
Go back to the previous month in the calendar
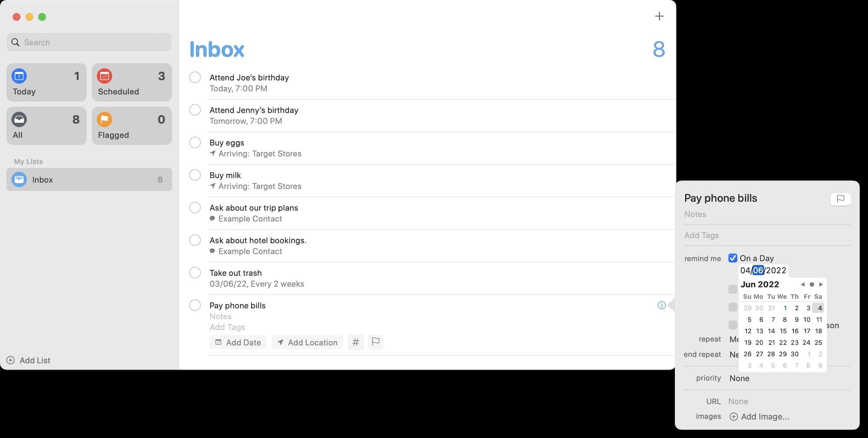pyautogui.click(x=802, y=284)
